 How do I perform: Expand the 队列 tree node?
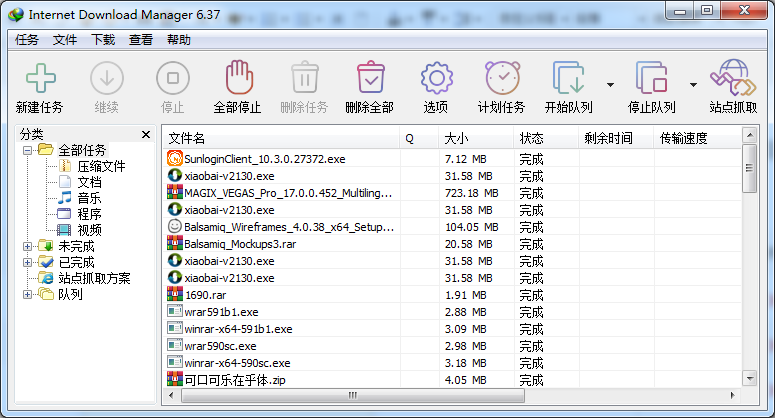pos(28,294)
